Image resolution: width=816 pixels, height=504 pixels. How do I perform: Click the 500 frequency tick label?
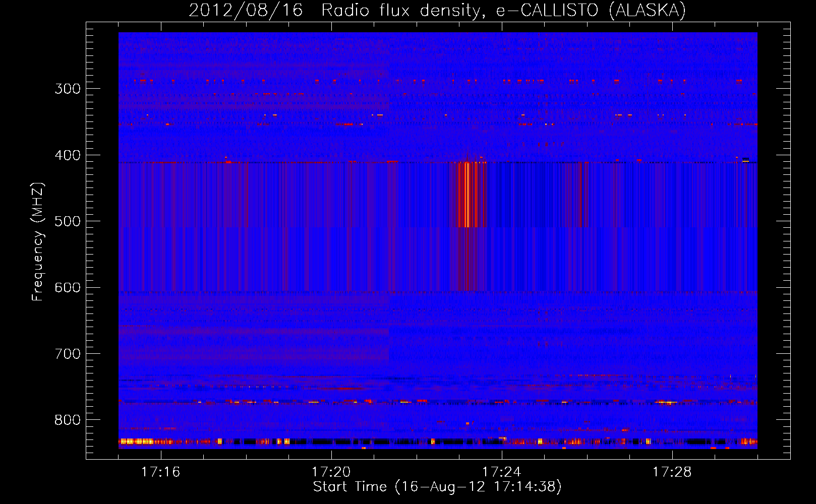click(x=68, y=221)
